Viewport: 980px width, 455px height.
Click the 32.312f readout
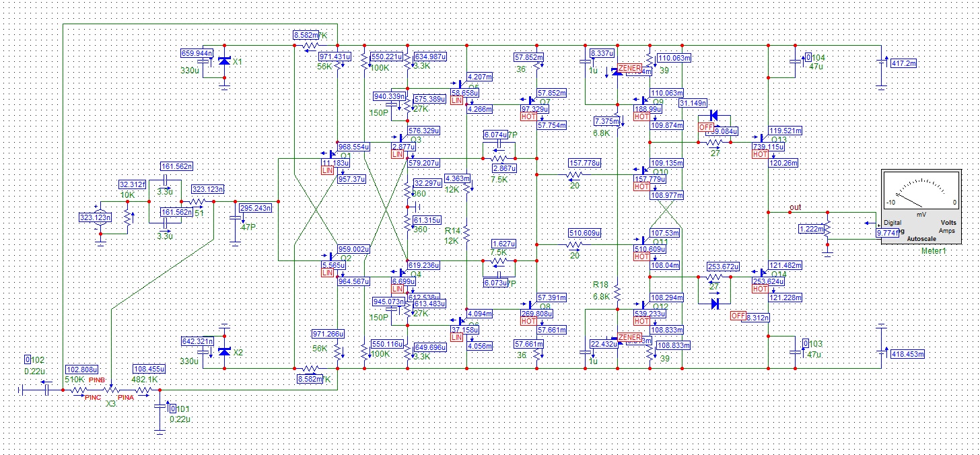click(x=132, y=184)
